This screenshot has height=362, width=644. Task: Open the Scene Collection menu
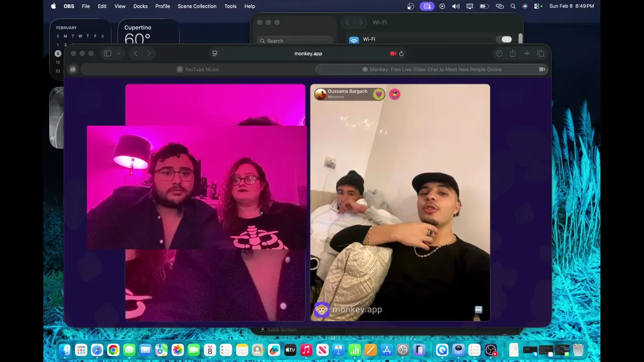[197, 6]
